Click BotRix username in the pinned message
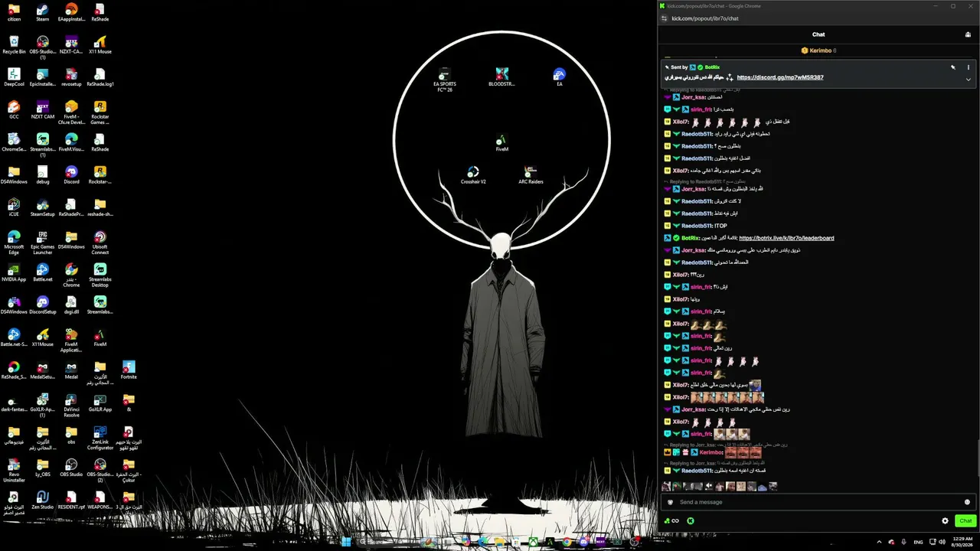The height and width of the screenshot is (551, 980). (x=712, y=67)
